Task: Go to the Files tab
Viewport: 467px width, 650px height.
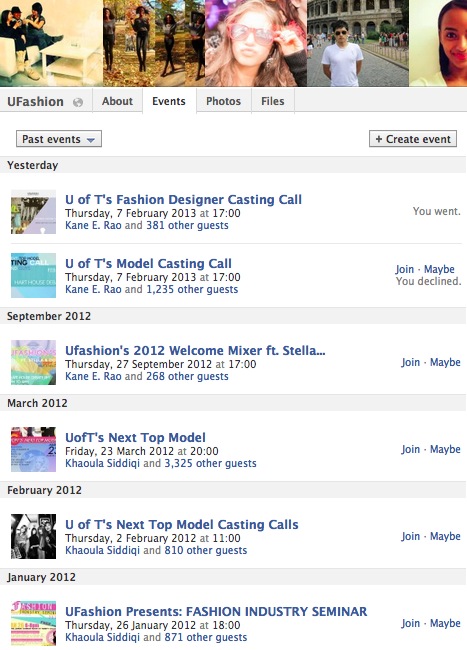Action: (273, 101)
